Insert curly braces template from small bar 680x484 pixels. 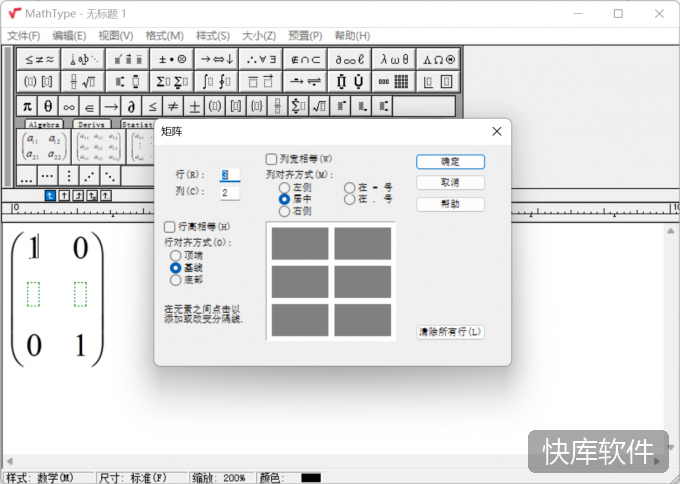tap(256, 106)
